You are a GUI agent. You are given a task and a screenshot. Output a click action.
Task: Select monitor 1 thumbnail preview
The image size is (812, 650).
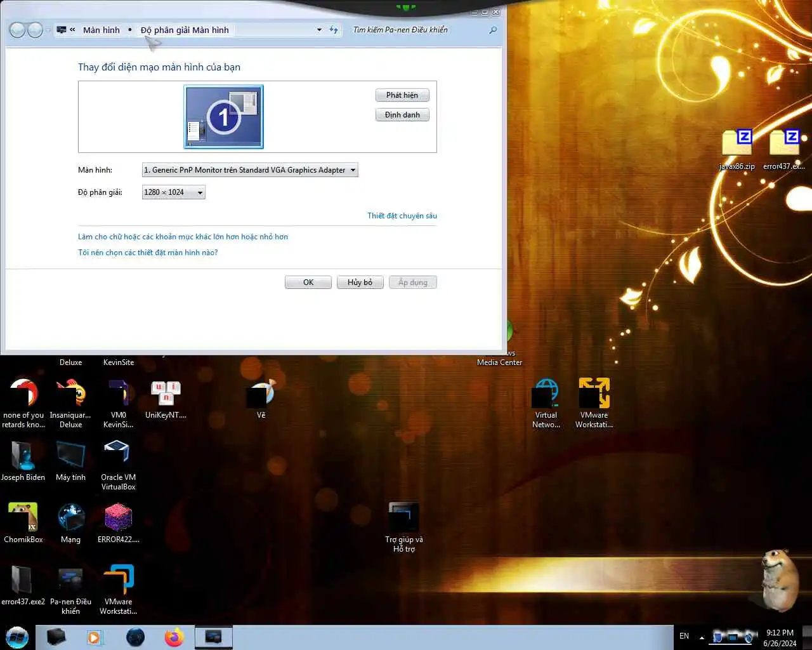223,117
